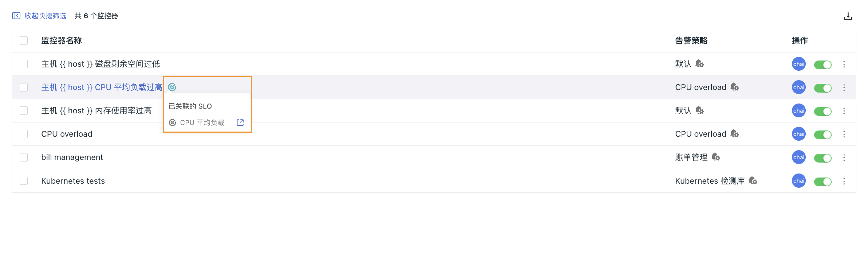Viewport: 868px width, 269px height.
Task: Select all monitors with header checkbox
Action: (x=24, y=40)
